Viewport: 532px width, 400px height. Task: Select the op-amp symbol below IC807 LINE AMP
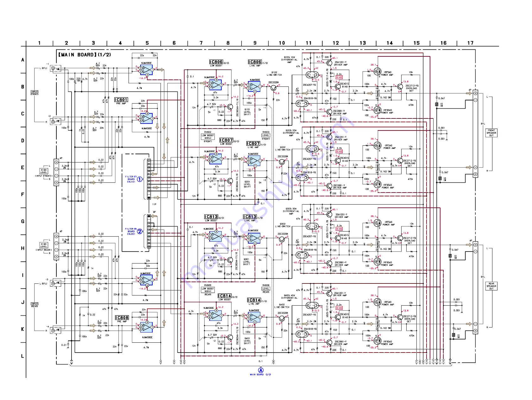coord(254,161)
